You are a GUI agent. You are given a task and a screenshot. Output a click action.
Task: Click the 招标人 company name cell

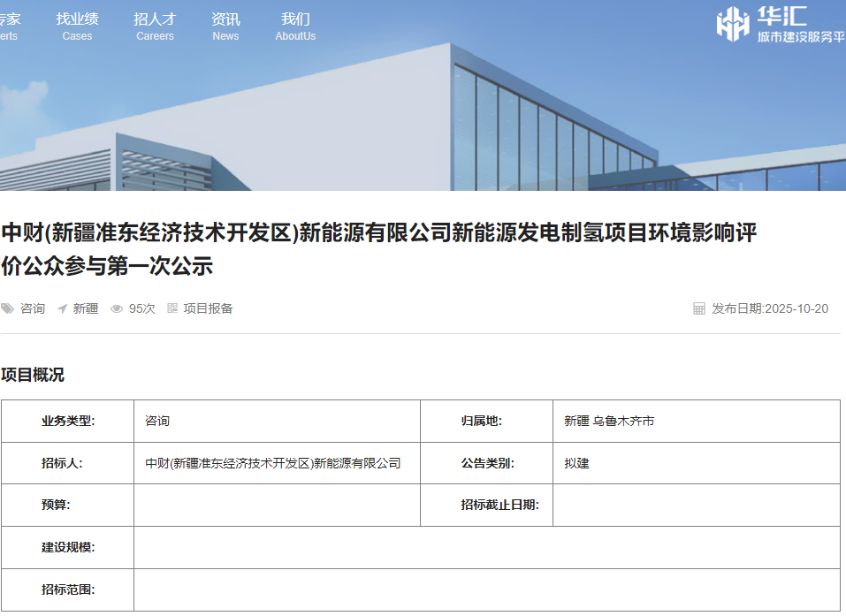271,462
